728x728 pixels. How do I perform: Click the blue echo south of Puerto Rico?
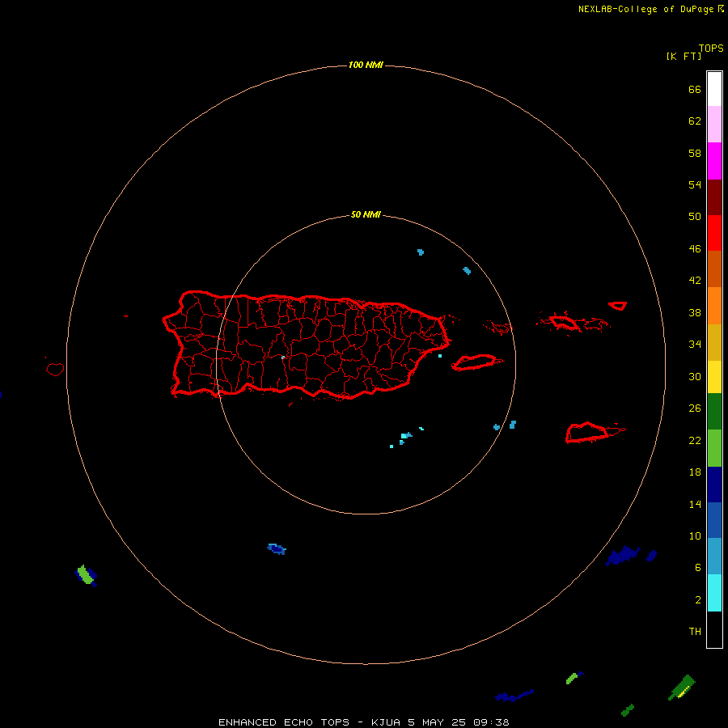(277, 548)
